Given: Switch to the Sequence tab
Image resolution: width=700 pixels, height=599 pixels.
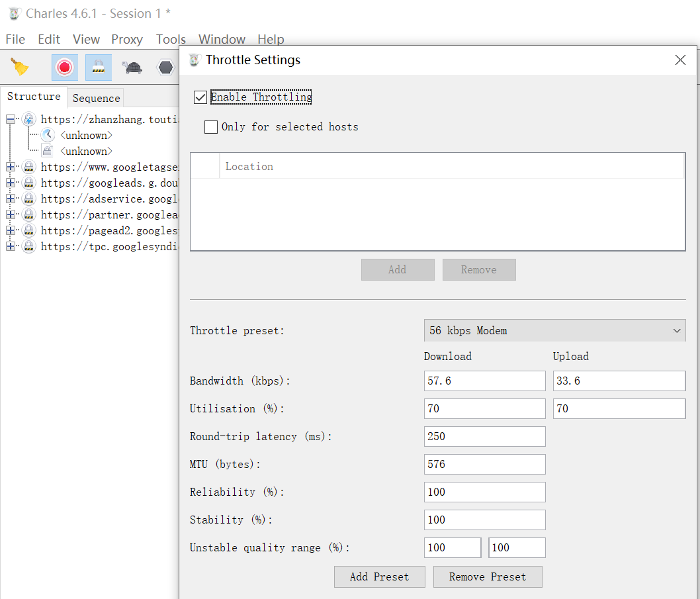Looking at the screenshot, I should [x=96, y=98].
